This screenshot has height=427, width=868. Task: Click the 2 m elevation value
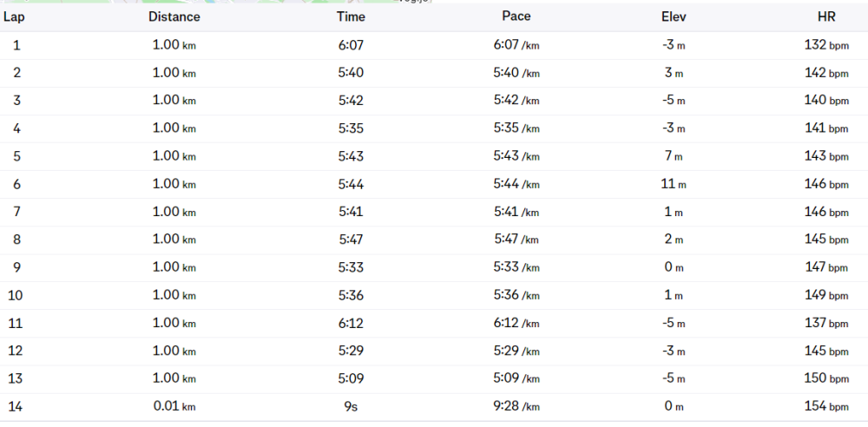point(674,240)
